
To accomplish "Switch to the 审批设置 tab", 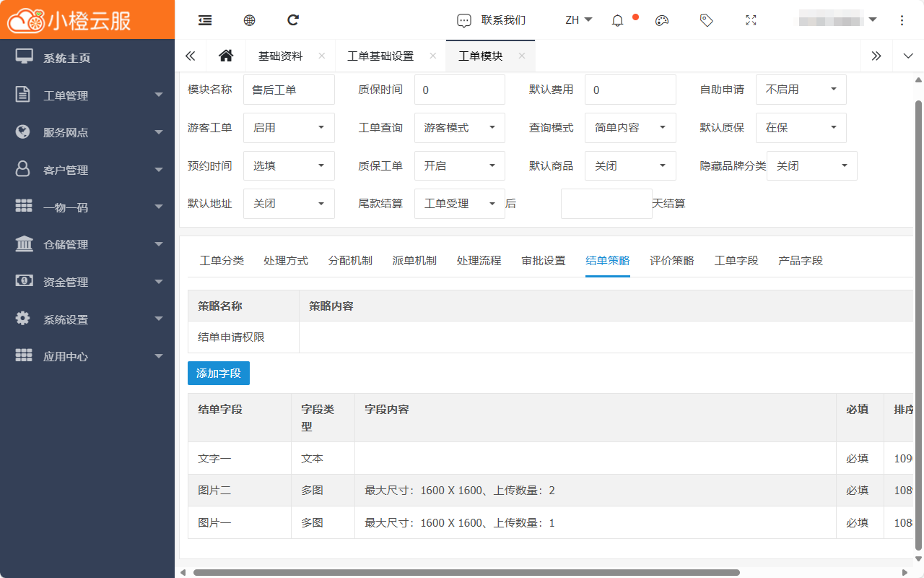I will click(x=544, y=261).
